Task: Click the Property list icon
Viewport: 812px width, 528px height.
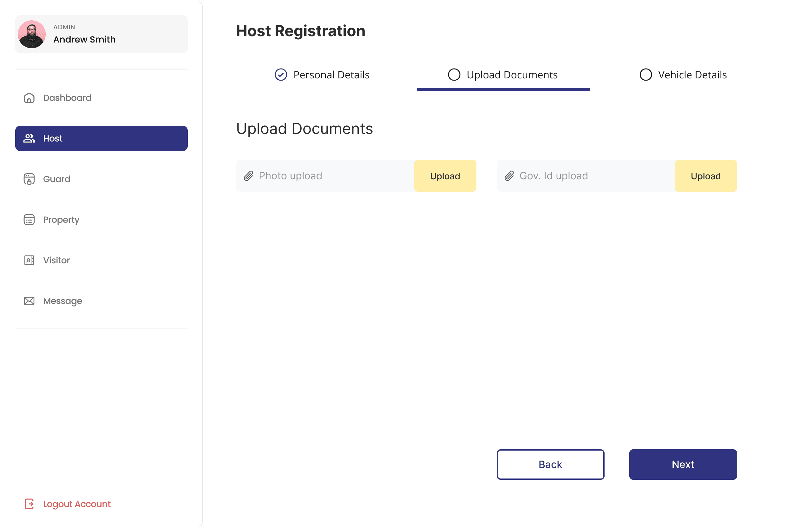Action: click(x=29, y=220)
